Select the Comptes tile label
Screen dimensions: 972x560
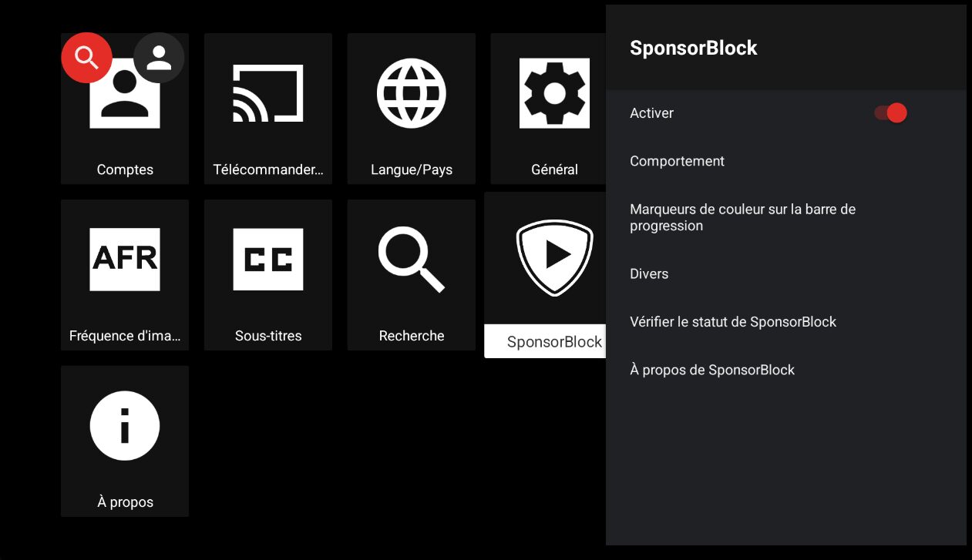(125, 169)
